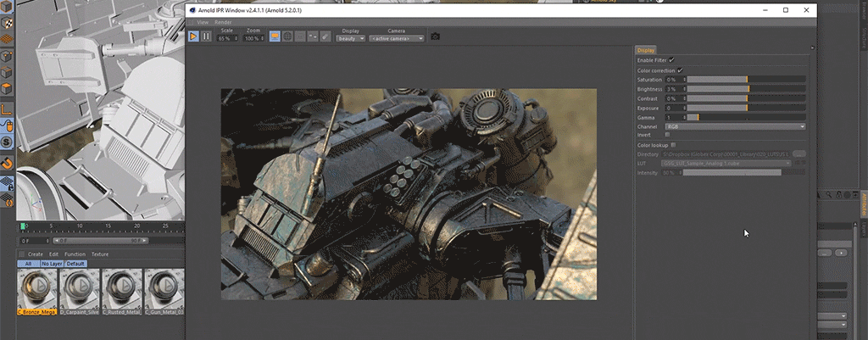Toggle the Invert checkbox
This screenshot has width=868, height=340.
pyautogui.click(x=667, y=135)
